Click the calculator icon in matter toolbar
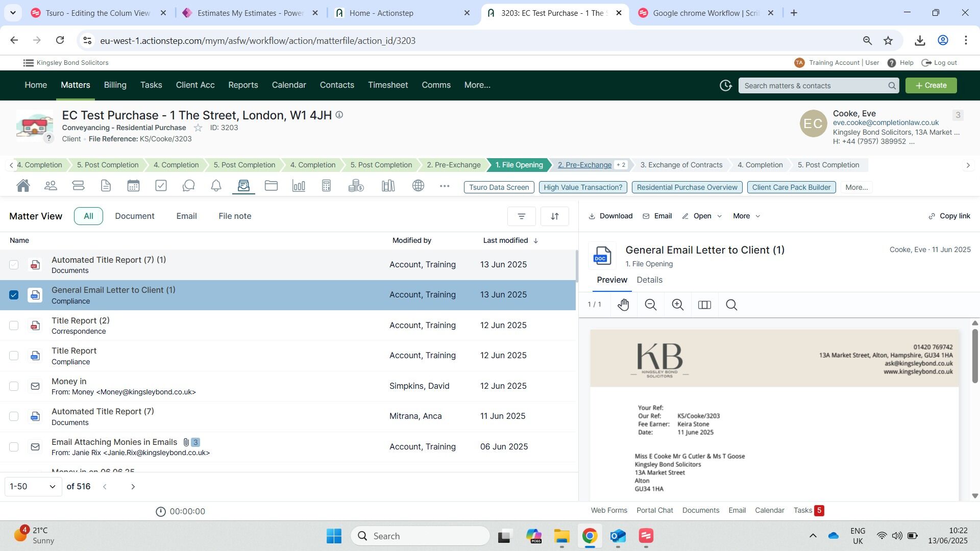Image resolution: width=980 pixels, height=551 pixels. (x=326, y=186)
